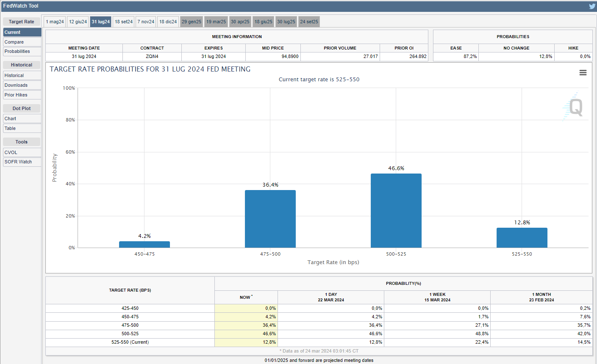This screenshot has width=597, height=364.
Task: Open the Dot Plot Chart
Action: point(22,119)
